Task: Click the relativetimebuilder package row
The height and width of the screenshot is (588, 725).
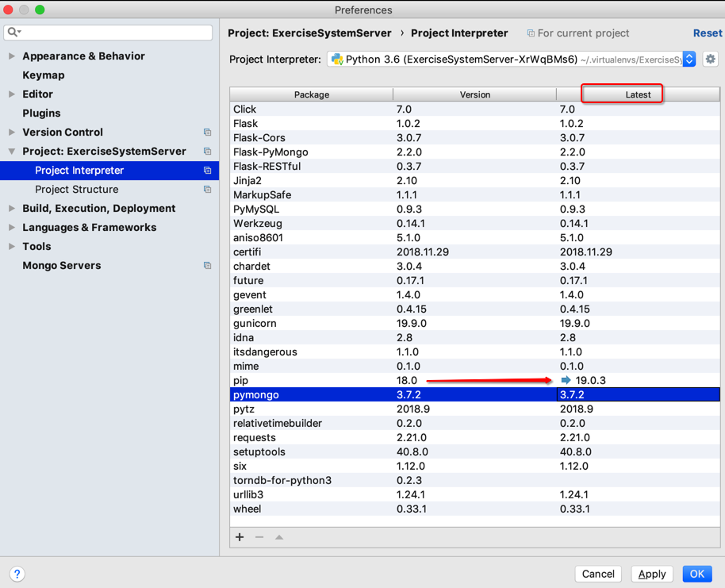Action: tap(475, 423)
